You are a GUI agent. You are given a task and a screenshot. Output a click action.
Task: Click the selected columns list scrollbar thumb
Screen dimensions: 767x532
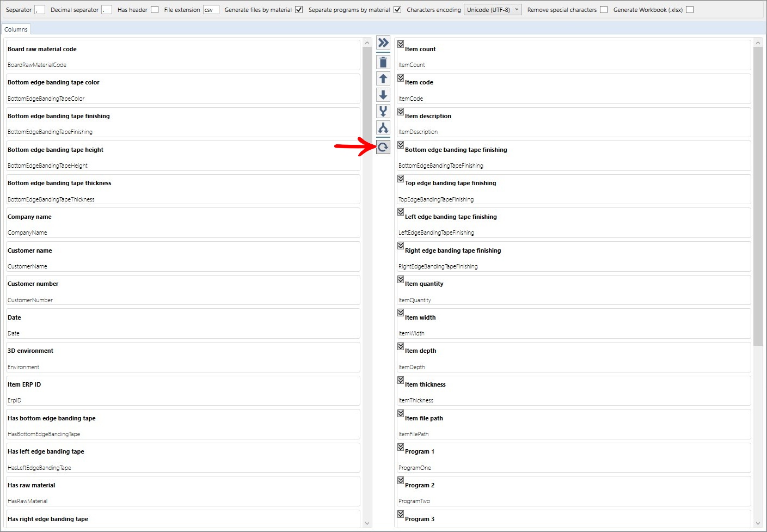(758, 196)
